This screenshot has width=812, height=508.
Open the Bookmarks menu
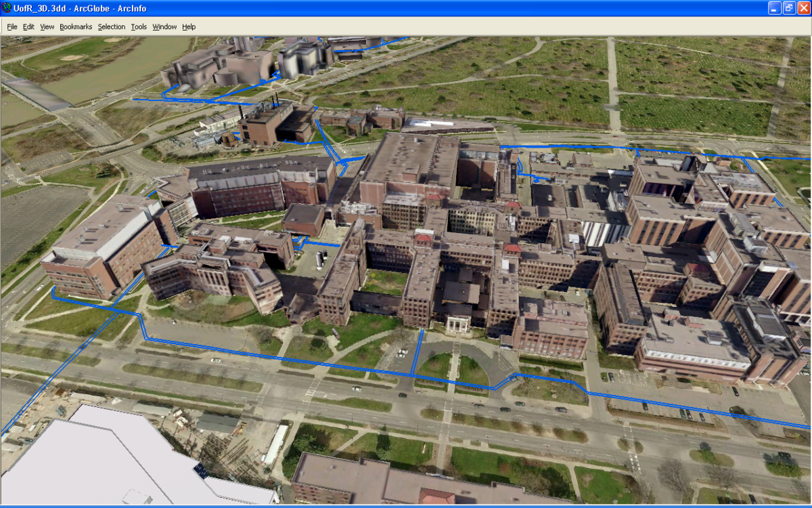[76, 27]
